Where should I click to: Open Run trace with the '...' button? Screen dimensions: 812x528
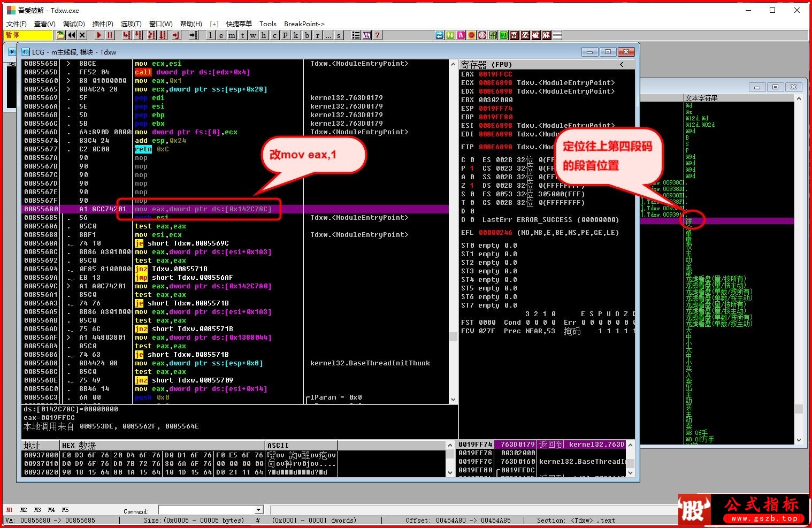pos(328,35)
